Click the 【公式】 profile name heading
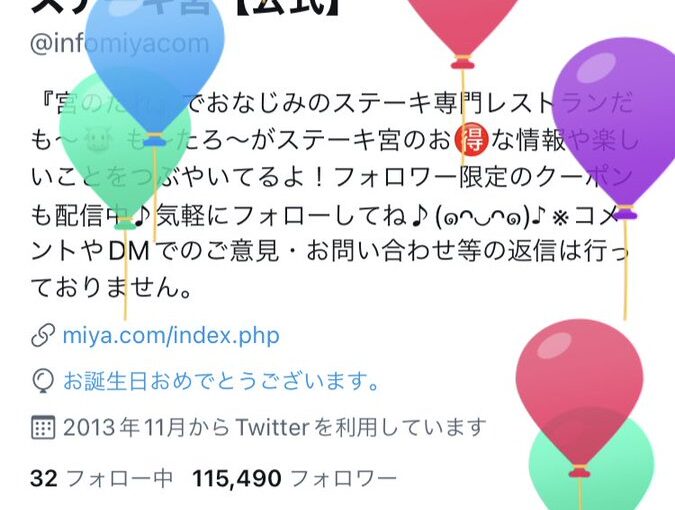675x510 pixels. (x=294, y=6)
